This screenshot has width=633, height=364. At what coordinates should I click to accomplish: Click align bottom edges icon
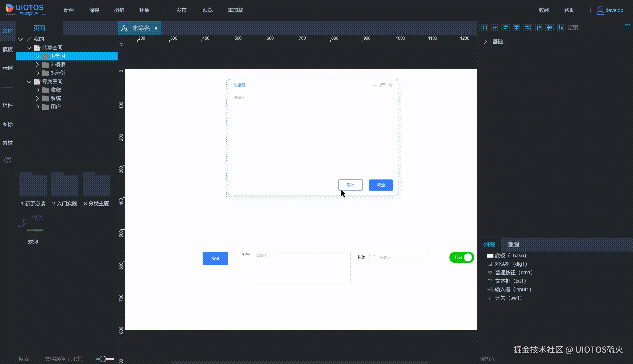[561, 28]
